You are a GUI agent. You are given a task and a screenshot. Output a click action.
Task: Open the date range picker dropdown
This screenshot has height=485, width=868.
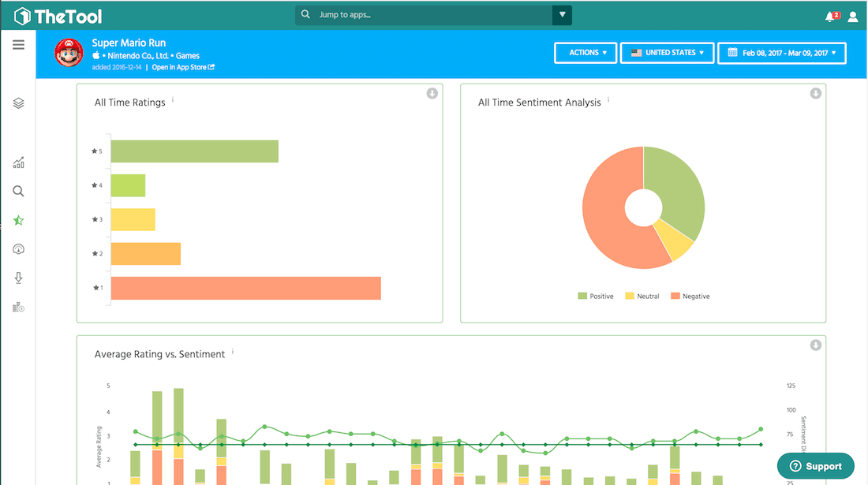(782, 53)
